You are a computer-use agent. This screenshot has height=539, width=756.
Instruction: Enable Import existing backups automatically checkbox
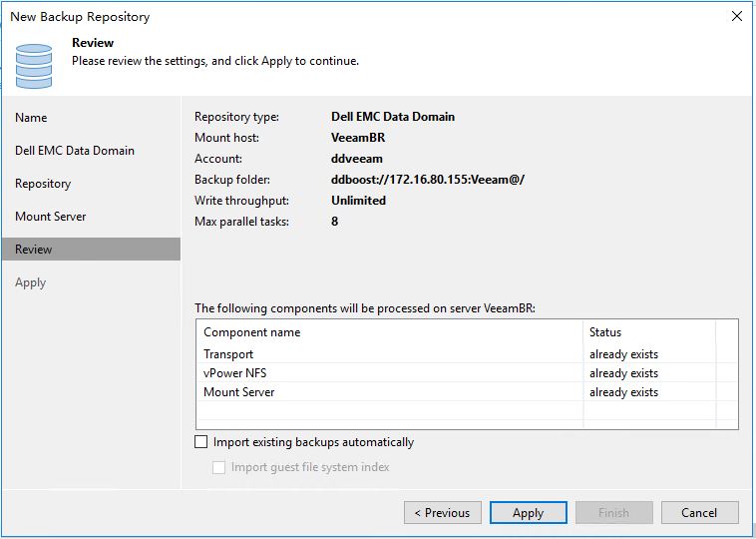point(201,442)
